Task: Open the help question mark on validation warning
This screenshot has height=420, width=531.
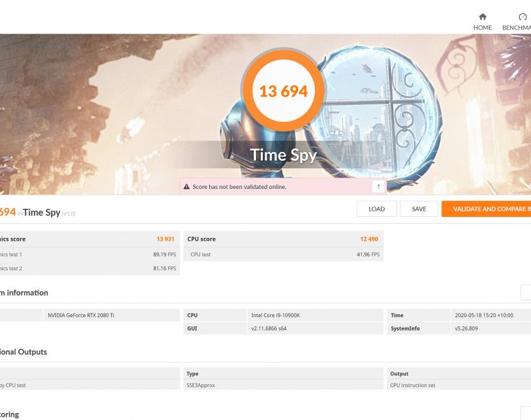Action: click(x=378, y=186)
